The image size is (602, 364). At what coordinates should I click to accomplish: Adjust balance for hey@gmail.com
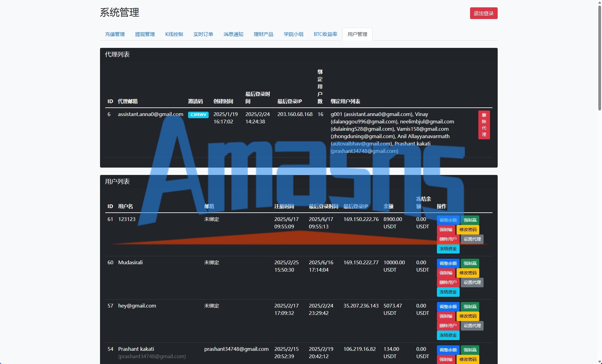coord(448,307)
